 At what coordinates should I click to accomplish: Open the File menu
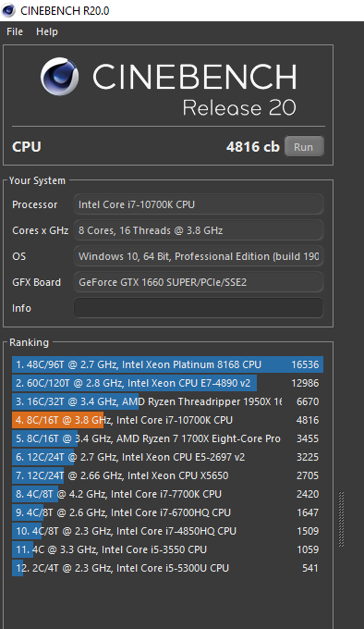click(x=15, y=31)
